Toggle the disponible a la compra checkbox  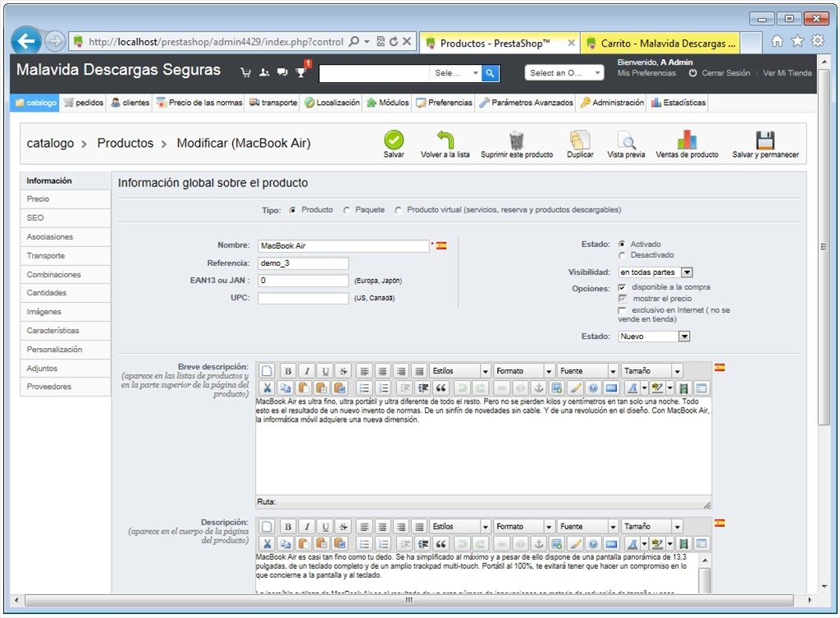622,287
